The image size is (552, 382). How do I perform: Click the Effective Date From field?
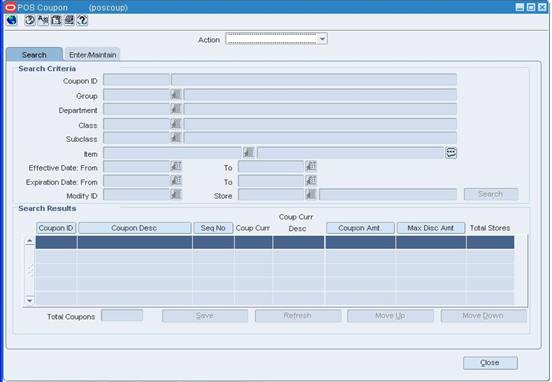(x=136, y=167)
